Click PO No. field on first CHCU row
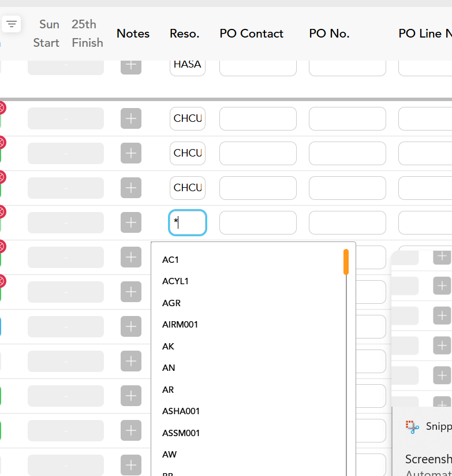 pyautogui.click(x=347, y=118)
